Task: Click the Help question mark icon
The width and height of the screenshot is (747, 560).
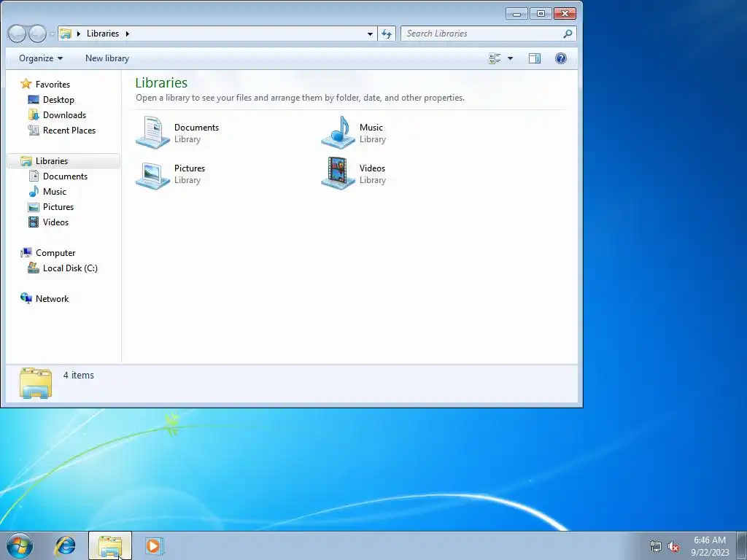Action: point(561,58)
